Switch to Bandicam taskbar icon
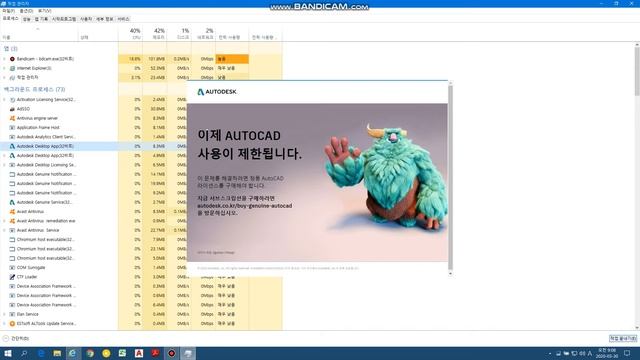The image size is (640, 360). click(x=171, y=353)
